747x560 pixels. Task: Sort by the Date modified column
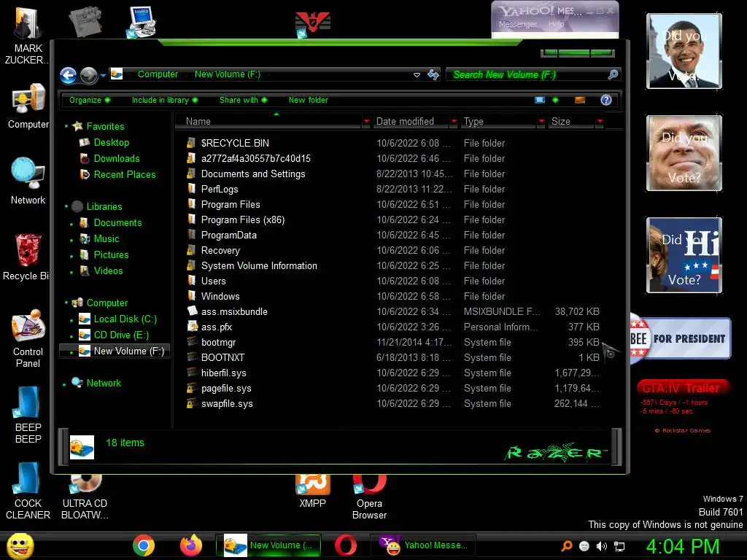pyautogui.click(x=411, y=122)
